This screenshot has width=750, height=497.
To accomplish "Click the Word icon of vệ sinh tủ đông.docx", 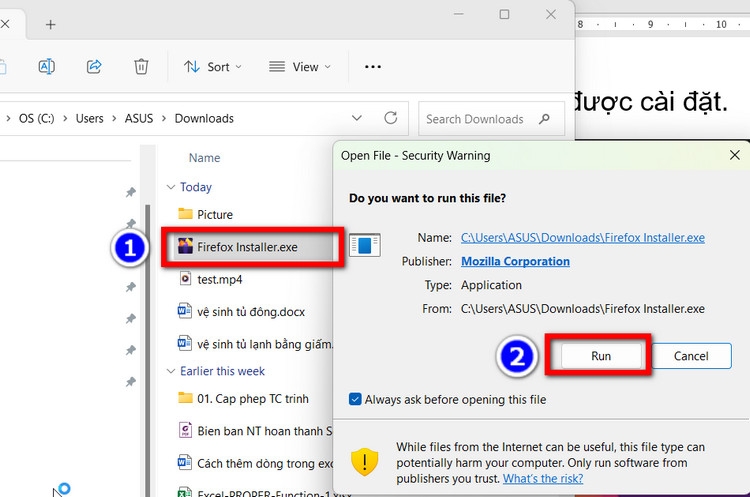I will click(185, 311).
